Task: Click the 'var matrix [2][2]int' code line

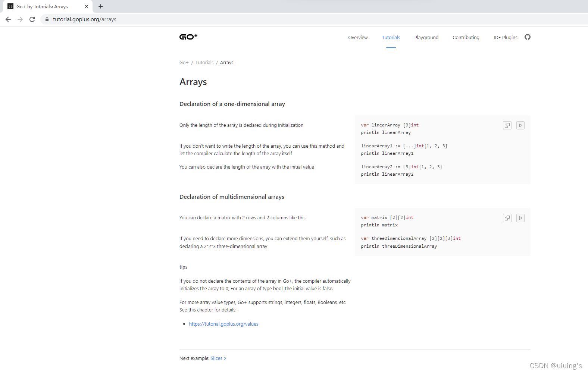Action: tap(387, 218)
